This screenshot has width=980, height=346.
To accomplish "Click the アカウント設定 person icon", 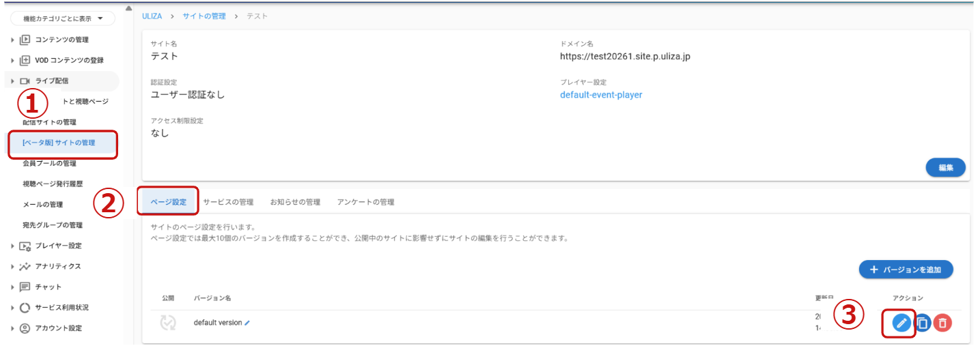I will tap(25, 328).
